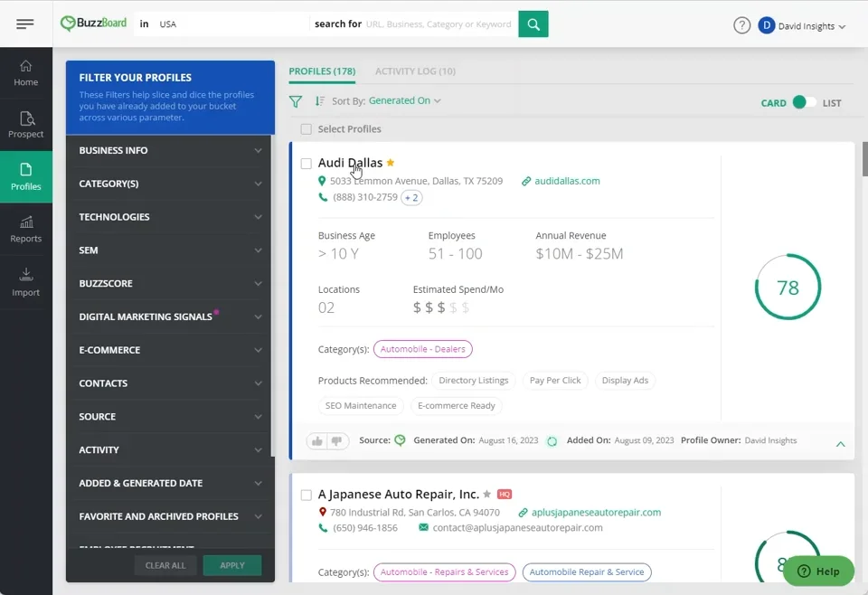Click Automobile - Dealers category tag
Viewport: 868px width, 595px height.
point(422,349)
